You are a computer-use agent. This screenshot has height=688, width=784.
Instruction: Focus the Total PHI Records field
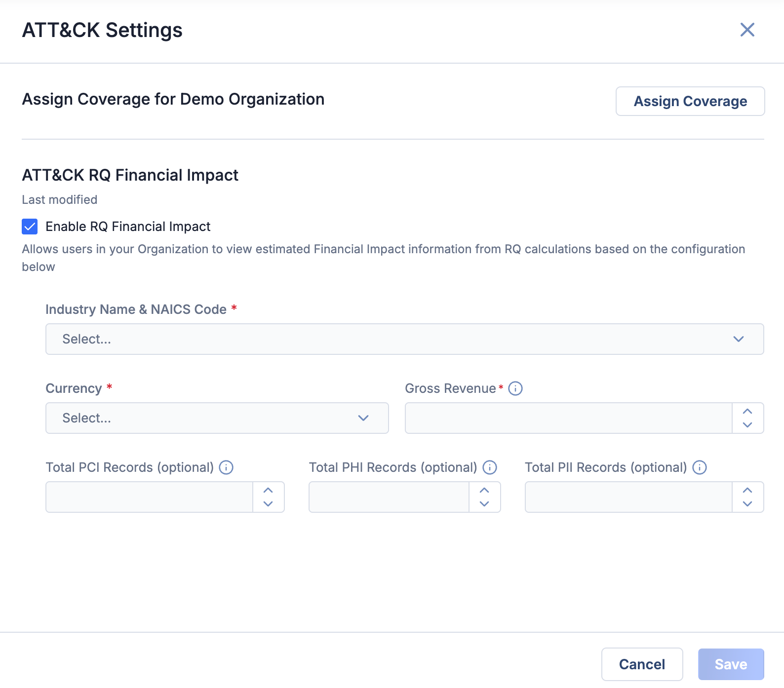tap(389, 497)
